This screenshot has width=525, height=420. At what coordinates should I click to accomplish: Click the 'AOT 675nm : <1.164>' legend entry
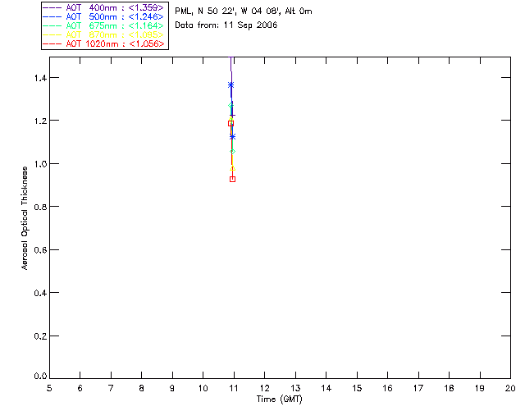point(115,25)
